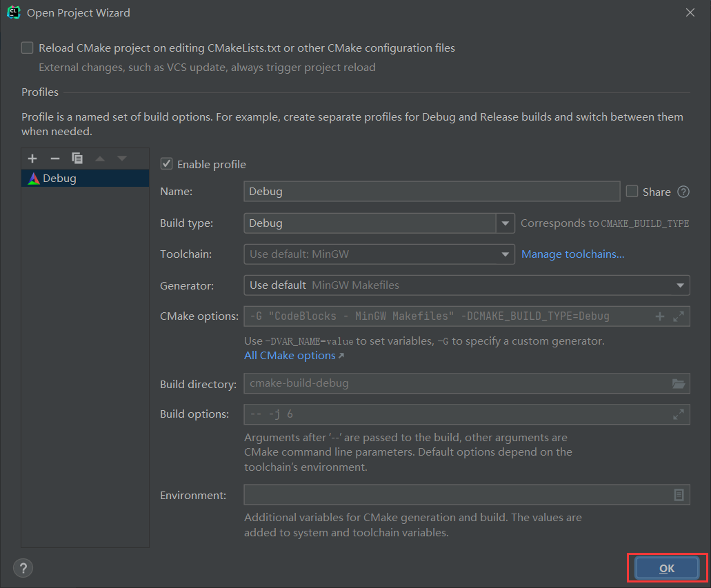Click the Share help question icon
The width and height of the screenshot is (711, 588).
click(683, 192)
